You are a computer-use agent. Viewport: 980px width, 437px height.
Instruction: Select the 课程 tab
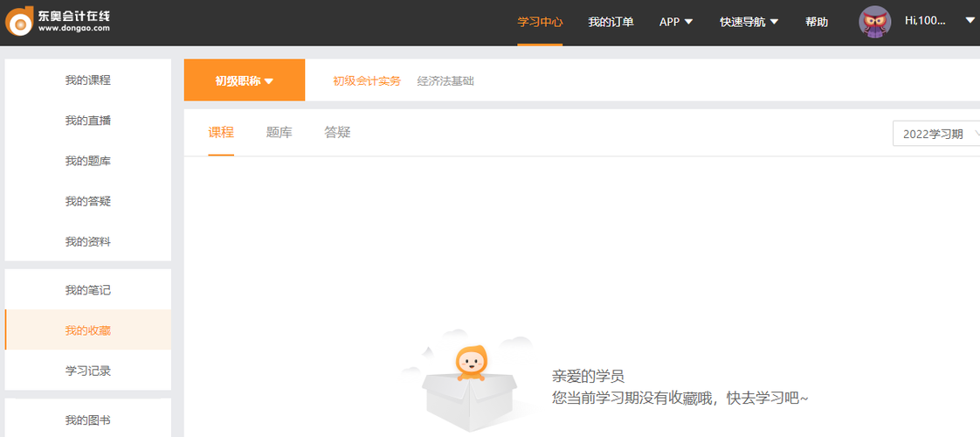[x=221, y=133]
